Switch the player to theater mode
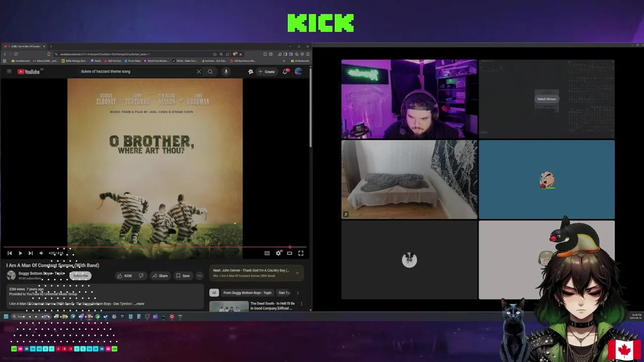This screenshot has width=644, height=362. click(289, 253)
